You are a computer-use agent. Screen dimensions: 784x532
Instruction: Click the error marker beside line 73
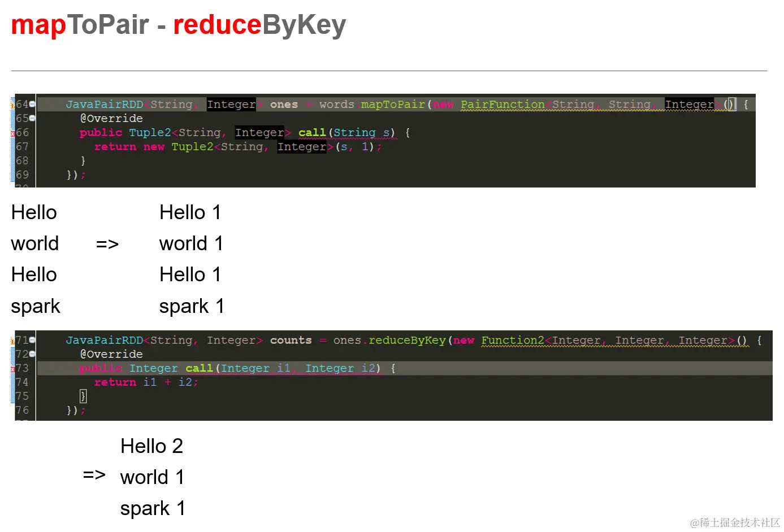(13, 369)
